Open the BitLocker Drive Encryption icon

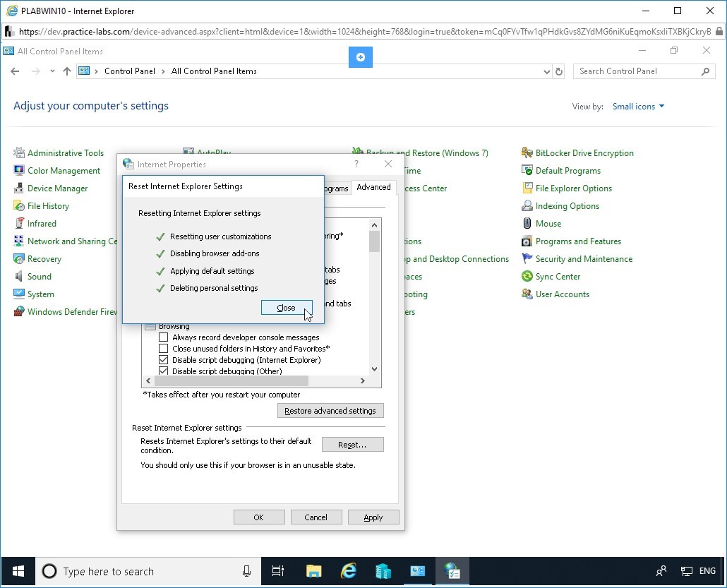[527, 152]
